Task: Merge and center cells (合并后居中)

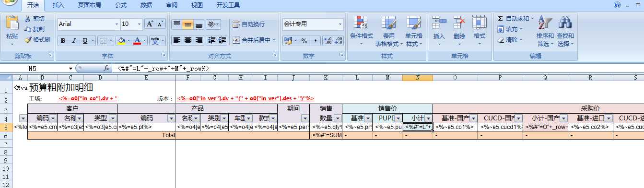Action: coord(254,40)
